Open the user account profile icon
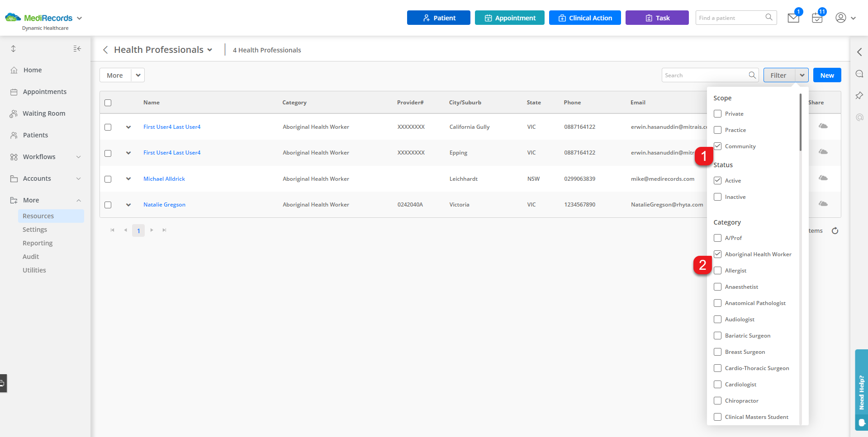868x437 pixels. tap(841, 18)
